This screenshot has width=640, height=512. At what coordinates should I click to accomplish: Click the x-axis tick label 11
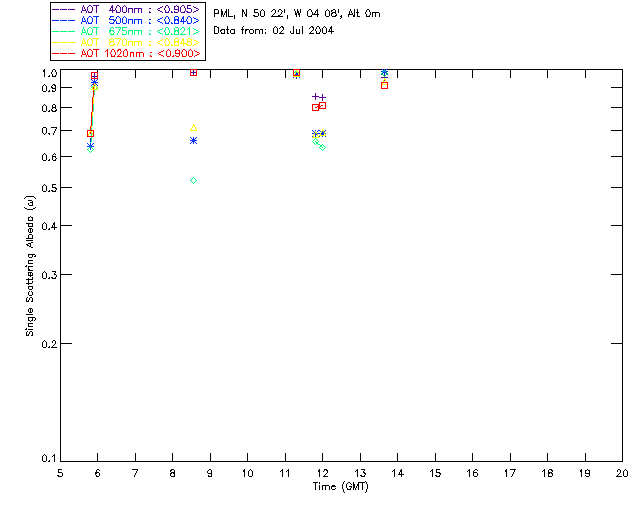pyautogui.click(x=285, y=473)
